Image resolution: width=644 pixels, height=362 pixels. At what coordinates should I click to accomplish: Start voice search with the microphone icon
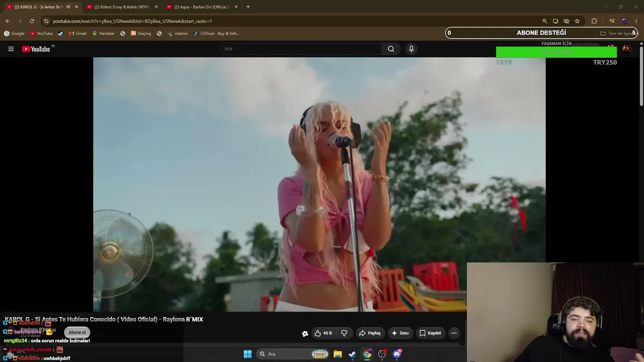[411, 49]
